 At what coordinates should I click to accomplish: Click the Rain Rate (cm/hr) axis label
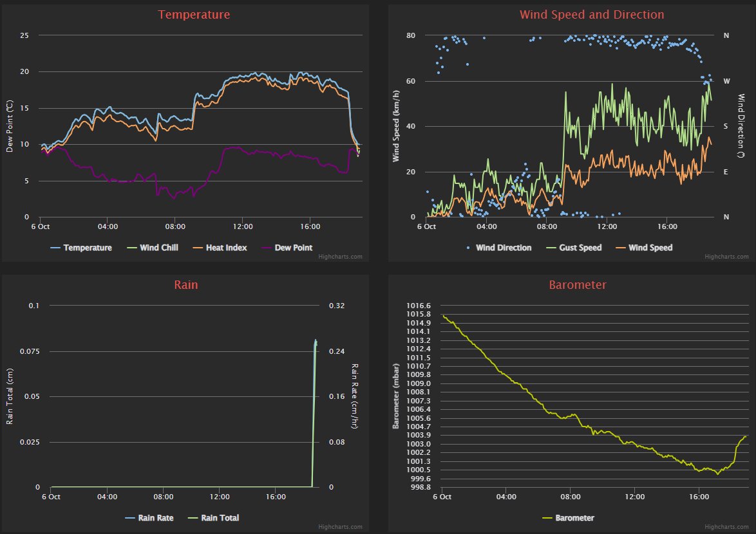tap(354, 396)
